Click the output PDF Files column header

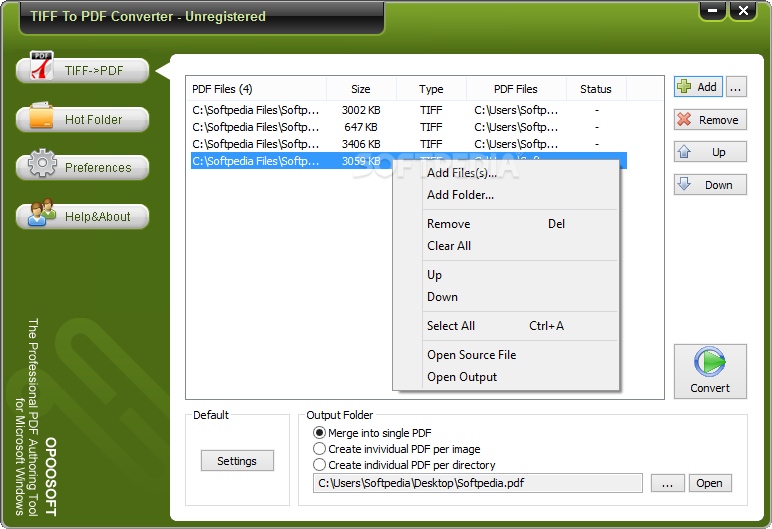(516, 89)
